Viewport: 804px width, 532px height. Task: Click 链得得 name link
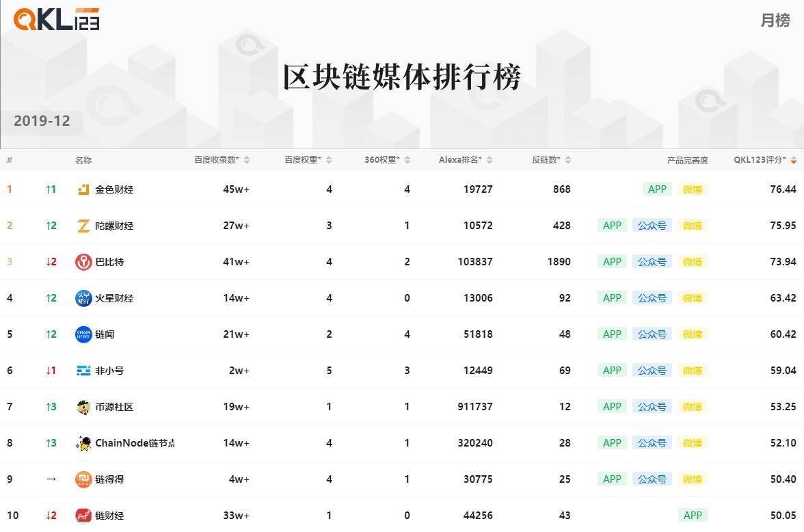[x=109, y=479]
